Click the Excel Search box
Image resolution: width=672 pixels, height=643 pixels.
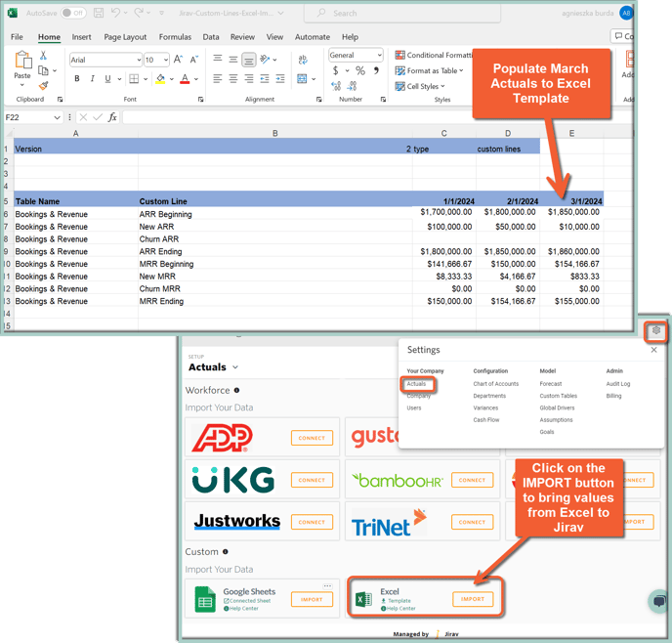(x=402, y=14)
